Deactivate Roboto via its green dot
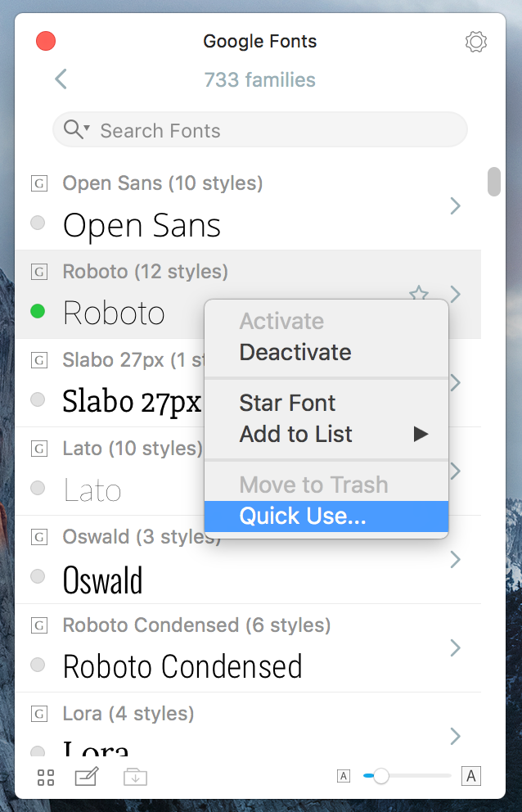This screenshot has height=812, width=522. [x=38, y=311]
